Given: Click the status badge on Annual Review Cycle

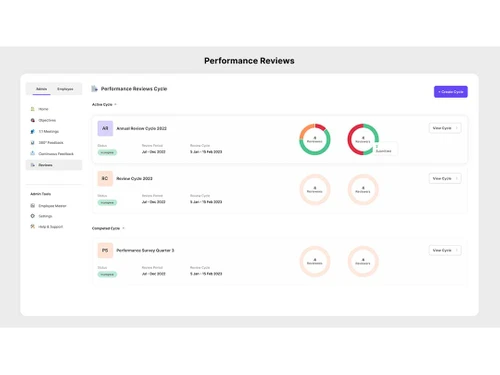Looking at the screenshot, I should click(x=107, y=152).
